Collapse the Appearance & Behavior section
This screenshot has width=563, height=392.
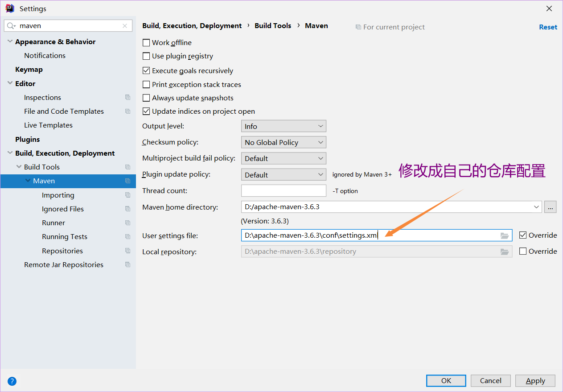coord(10,41)
